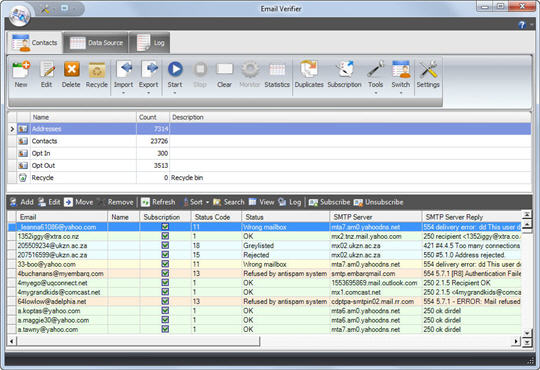The height and width of the screenshot is (370, 540).
Task: Click the Duplicates tool icon
Action: [x=309, y=70]
